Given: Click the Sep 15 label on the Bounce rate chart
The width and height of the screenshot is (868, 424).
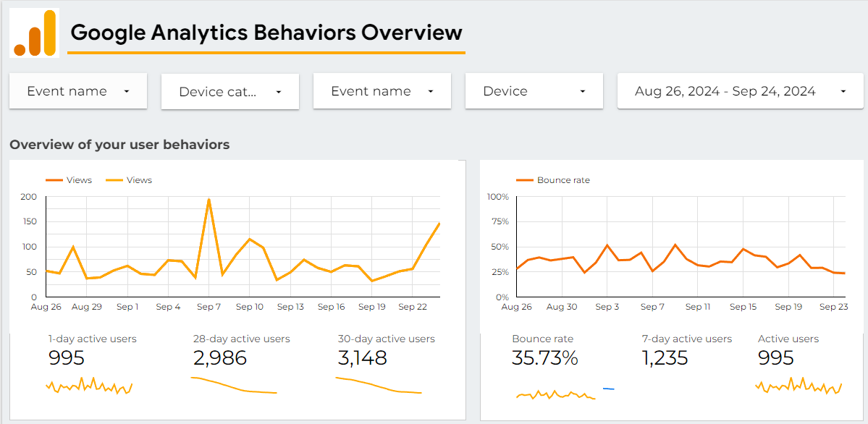Looking at the screenshot, I should (x=743, y=306).
